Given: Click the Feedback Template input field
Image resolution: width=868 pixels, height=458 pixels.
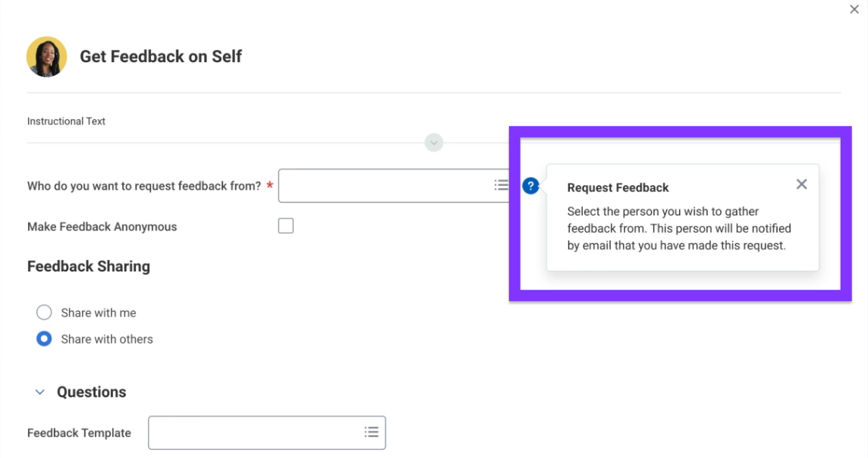Looking at the screenshot, I should [254, 432].
